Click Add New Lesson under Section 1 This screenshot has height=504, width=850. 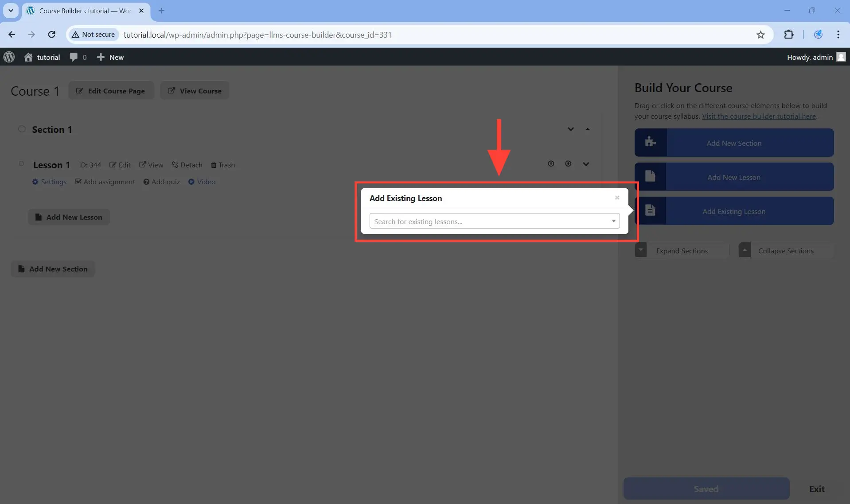pyautogui.click(x=69, y=217)
